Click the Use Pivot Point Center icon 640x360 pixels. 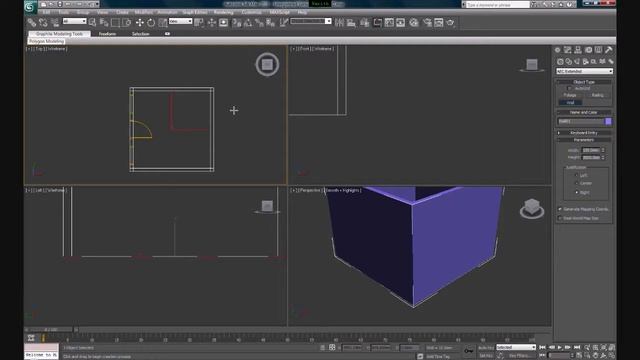click(x=199, y=22)
